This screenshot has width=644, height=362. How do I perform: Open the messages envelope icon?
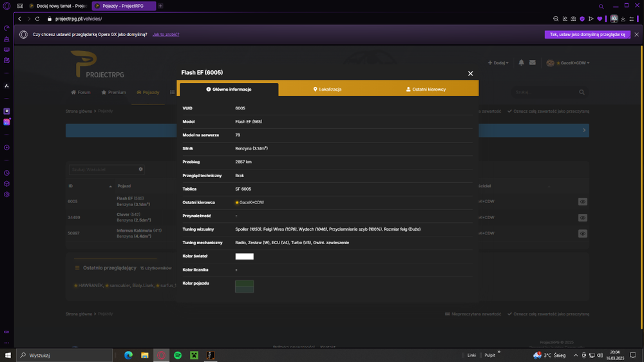coord(533,63)
